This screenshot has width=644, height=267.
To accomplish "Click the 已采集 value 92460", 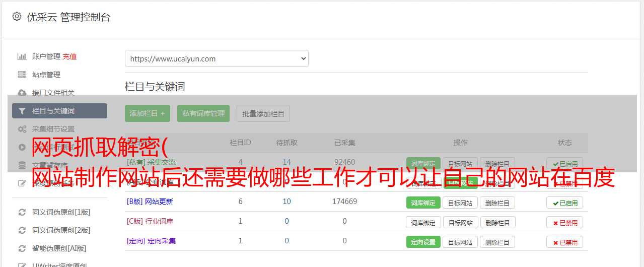I will point(344,162).
